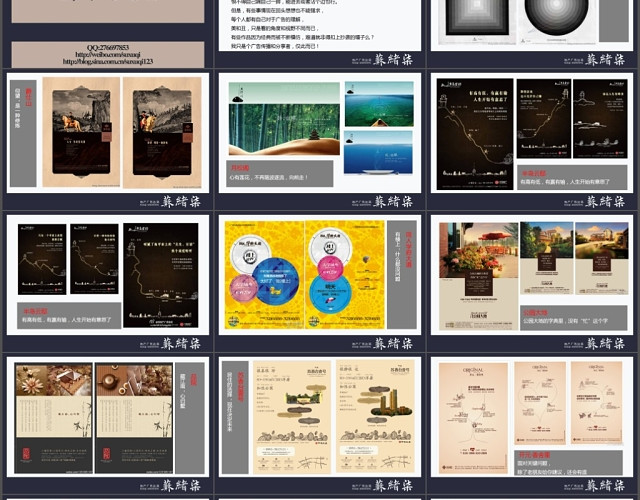Open the weibo.com/suxuqi link
640x500 pixels.
(108, 54)
